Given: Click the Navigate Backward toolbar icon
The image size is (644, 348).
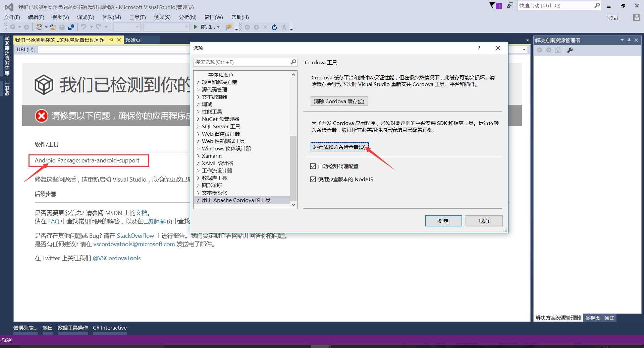Looking at the screenshot, I should [13, 27].
